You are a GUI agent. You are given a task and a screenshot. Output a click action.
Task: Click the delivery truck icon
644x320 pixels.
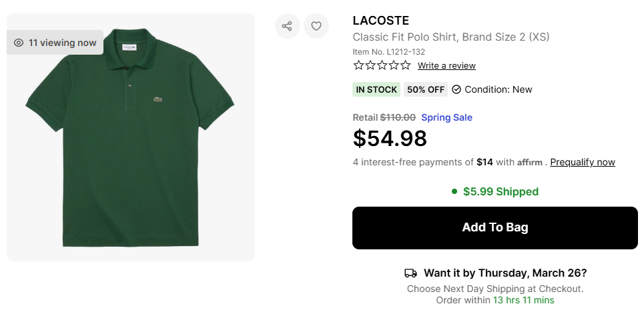(410, 273)
